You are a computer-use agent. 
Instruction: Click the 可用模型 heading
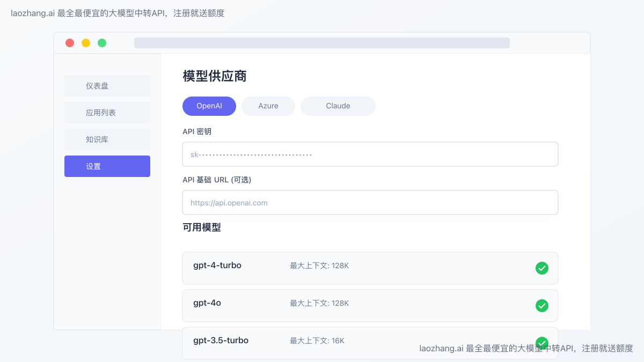[202, 227]
